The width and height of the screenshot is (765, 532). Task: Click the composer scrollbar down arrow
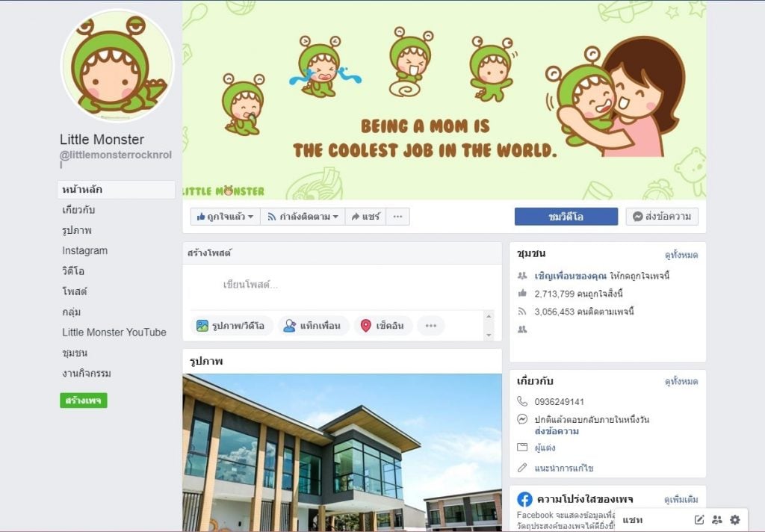click(489, 335)
